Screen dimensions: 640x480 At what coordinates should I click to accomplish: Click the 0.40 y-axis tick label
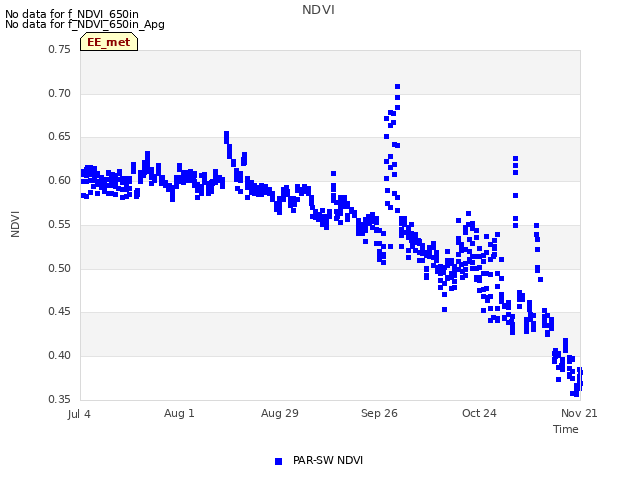pyautogui.click(x=60, y=356)
